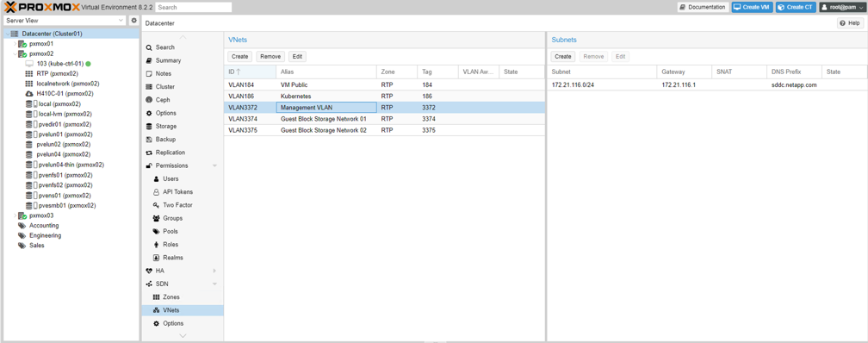
Task: Open the Two Factor key entry
Action: click(177, 205)
